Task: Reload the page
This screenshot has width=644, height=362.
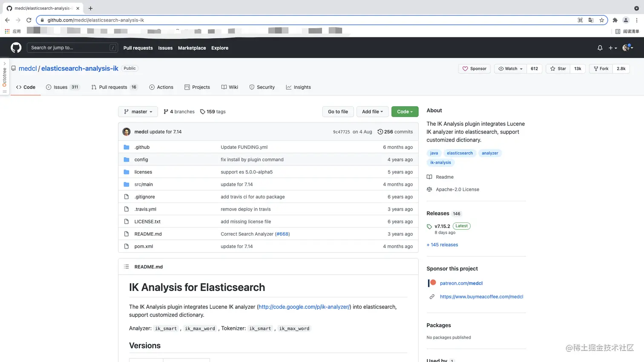Action: (29, 20)
